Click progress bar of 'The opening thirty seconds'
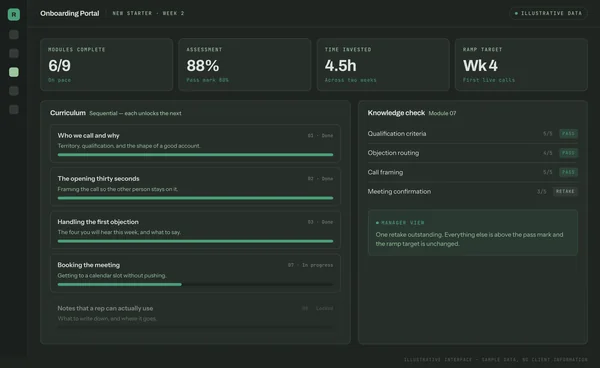Screen dimensions: 600x368 [195, 198]
